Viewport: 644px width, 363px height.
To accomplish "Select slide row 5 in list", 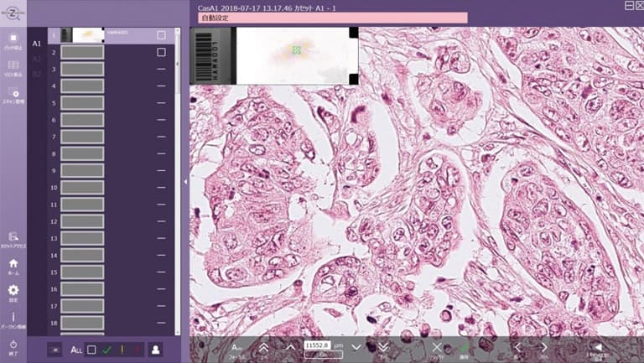I will point(81,103).
